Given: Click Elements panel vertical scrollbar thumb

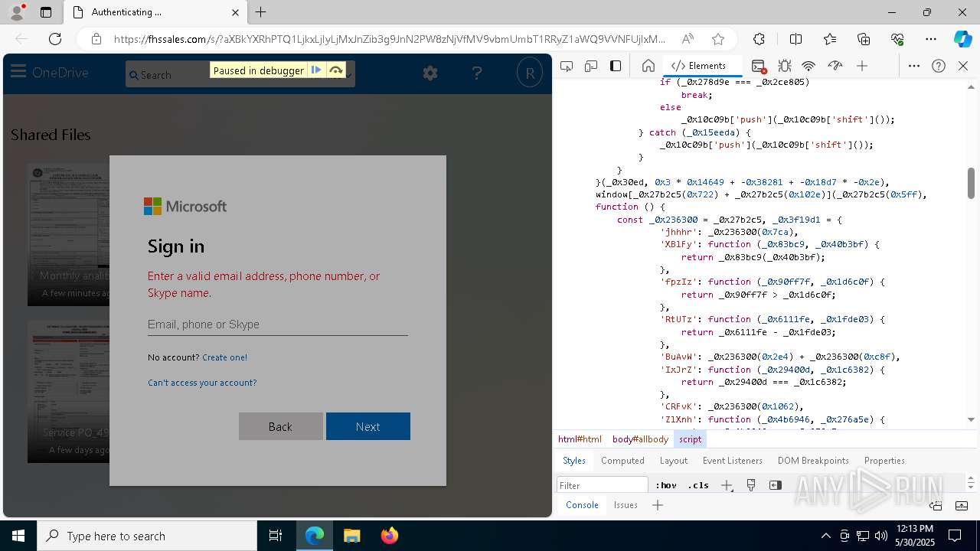Looking at the screenshot, I should (971, 183).
